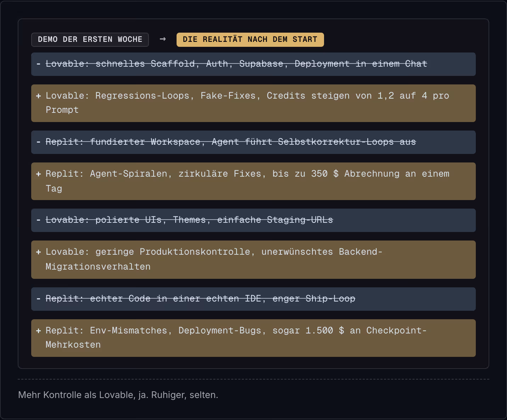Click the minus sign before 'Lovable: polierte UIs'
This screenshot has height=420, width=507.
(38, 220)
